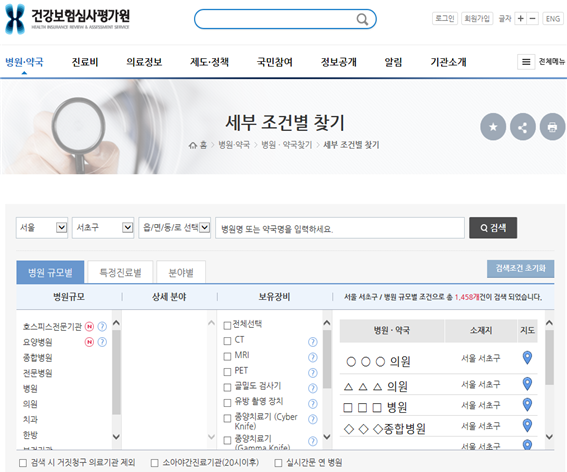Screen dimensions: 567x472
Task: Switch to the 특정진료별 tab
Action: pos(120,272)
